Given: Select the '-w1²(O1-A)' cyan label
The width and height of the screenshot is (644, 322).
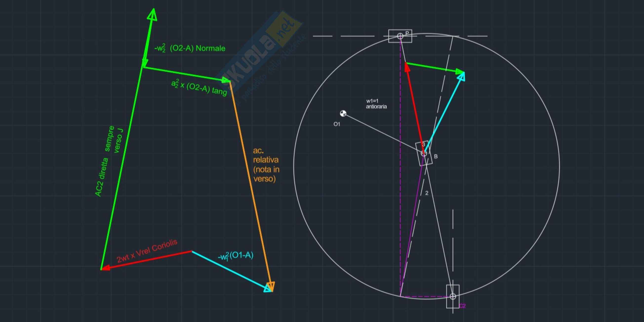Looking at the screenshot, I should [x=236, y=256].
